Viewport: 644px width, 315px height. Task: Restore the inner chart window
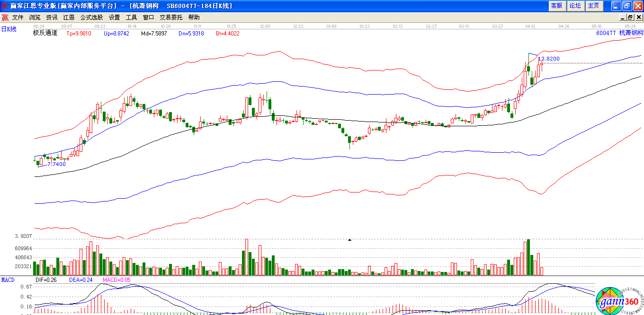tap(631, 17)
